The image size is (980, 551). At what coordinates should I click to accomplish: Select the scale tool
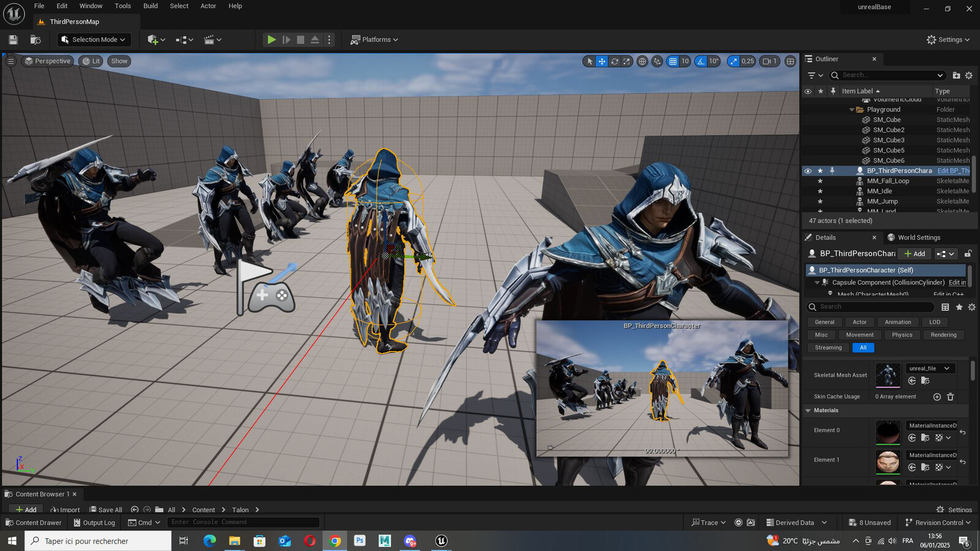coord(627,61)
